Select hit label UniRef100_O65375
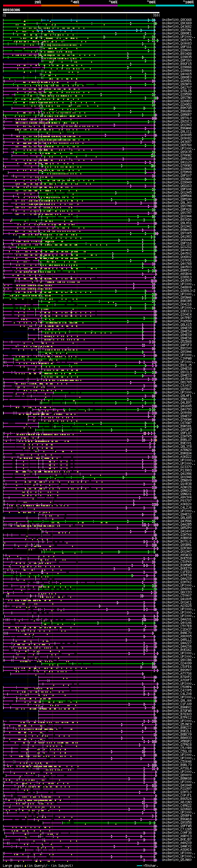The image size is (197, 868). 177,40
